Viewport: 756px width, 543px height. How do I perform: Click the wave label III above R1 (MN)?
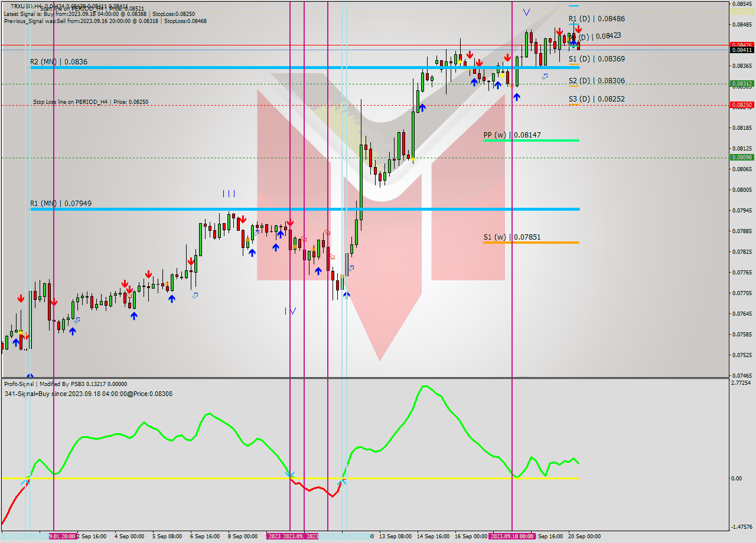coord(229,193)
